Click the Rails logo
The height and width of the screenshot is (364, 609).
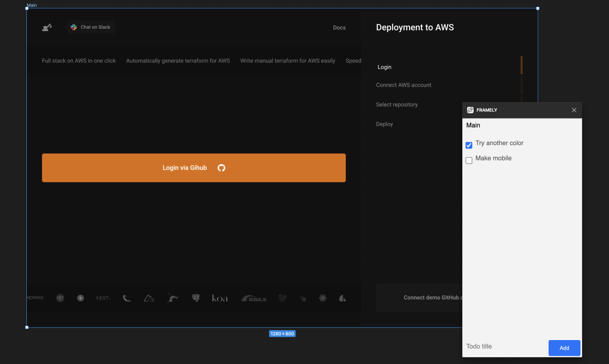click(254, 298)
